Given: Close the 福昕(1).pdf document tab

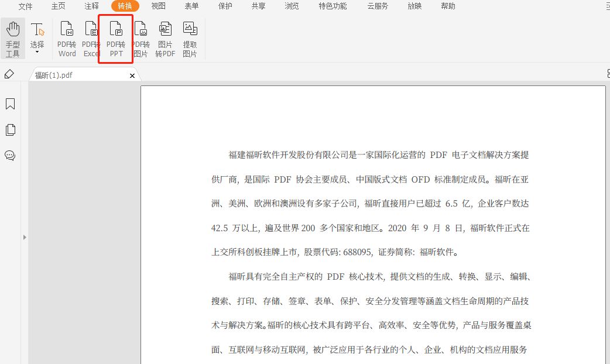Looking at the screenshot, I should tap(132, 75).
